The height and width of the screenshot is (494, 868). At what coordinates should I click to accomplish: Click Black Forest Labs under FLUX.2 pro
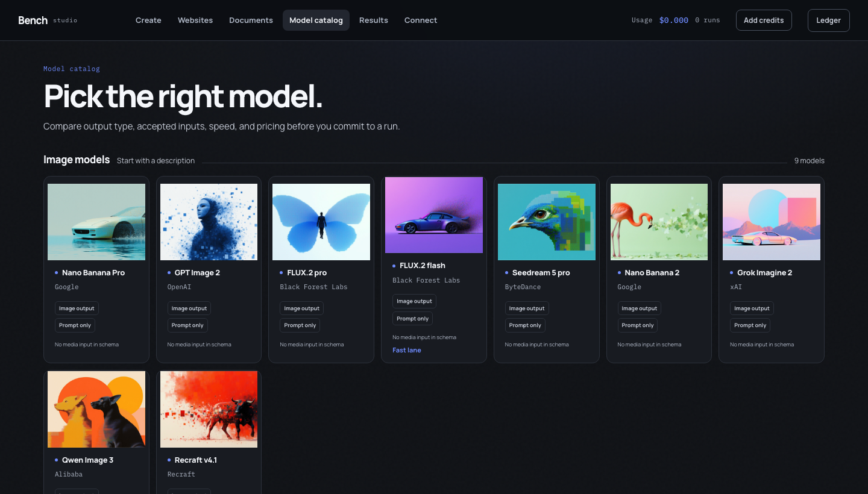pos(313,287)
